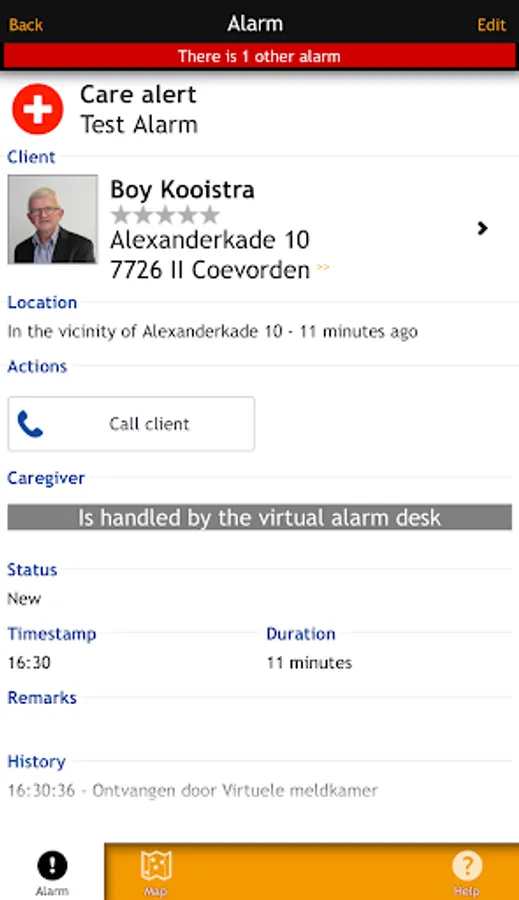Rate client using the grey stars
The width and height of the screenshot is (519, 900).
(165, 215)
